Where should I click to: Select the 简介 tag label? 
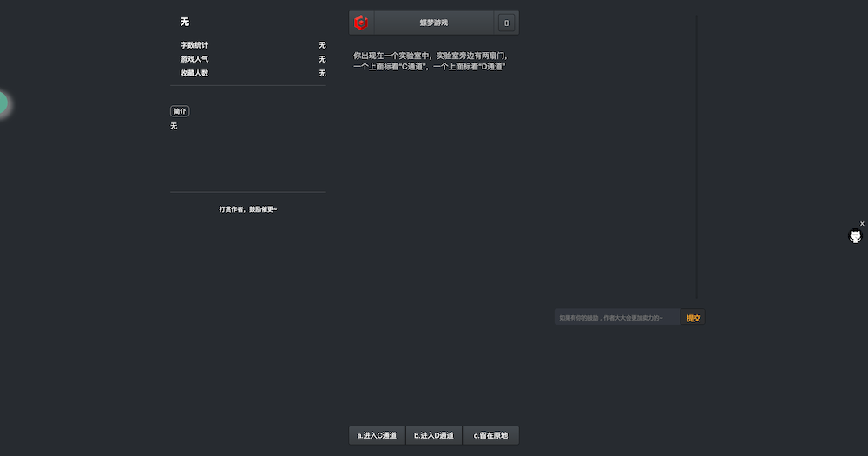coord(180,111)
